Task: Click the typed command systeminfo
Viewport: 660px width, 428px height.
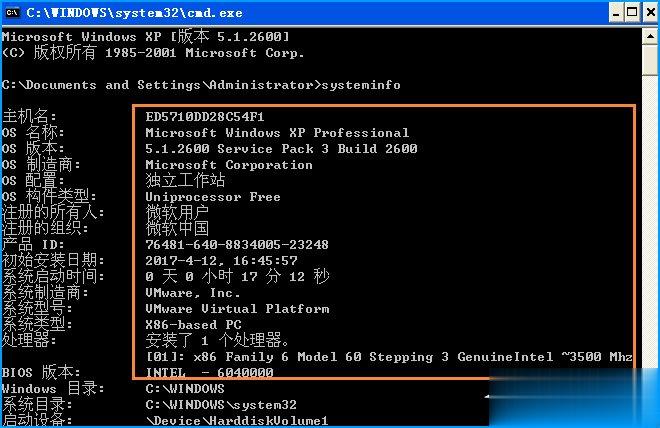Action: [x=361, y=85]
